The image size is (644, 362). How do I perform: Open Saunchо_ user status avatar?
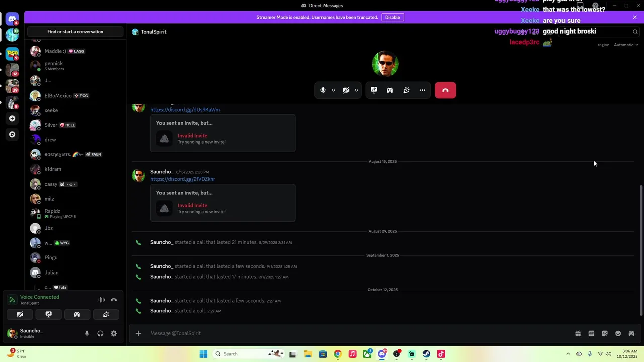(12, 333)
